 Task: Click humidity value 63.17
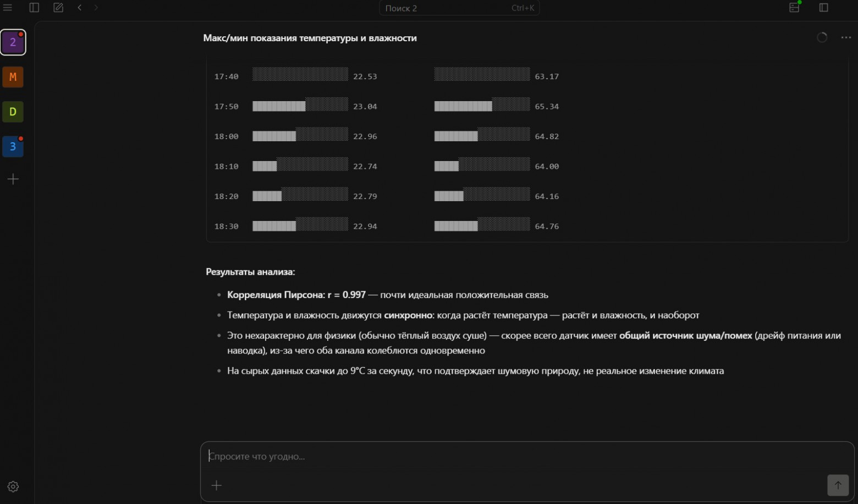tap(547, 76)
